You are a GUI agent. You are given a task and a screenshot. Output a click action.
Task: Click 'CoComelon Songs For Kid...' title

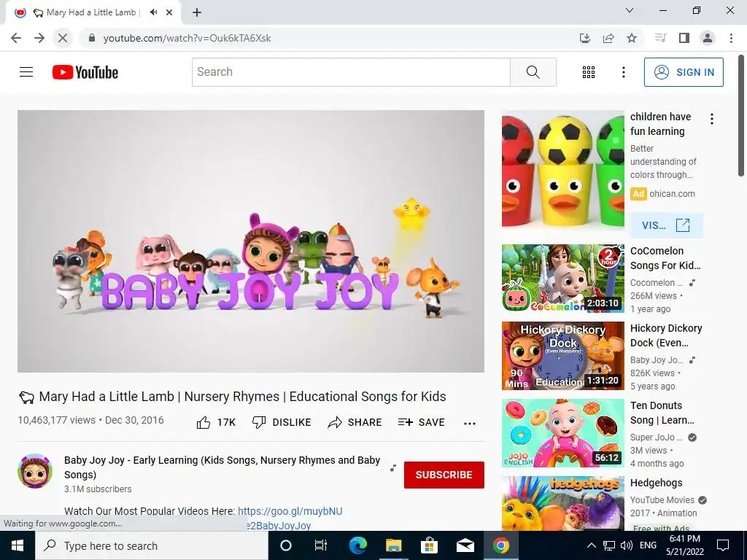[x=665, y=258]
